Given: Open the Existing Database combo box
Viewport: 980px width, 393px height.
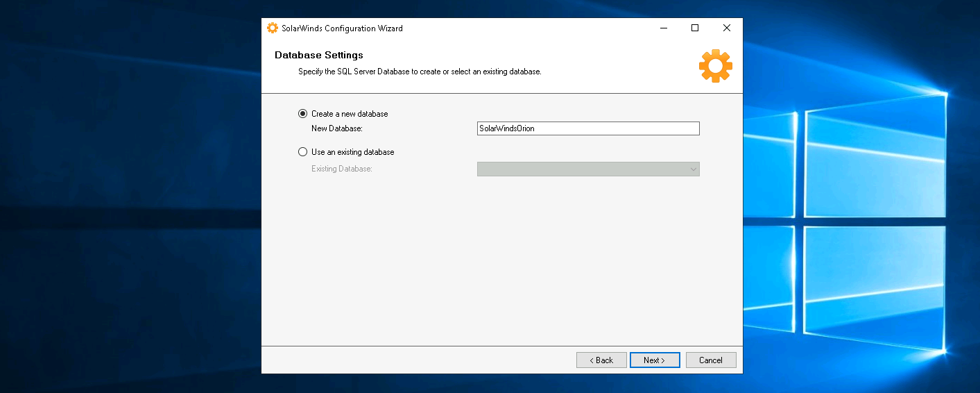Looking at the screenshot, I should tap(583, 169).
